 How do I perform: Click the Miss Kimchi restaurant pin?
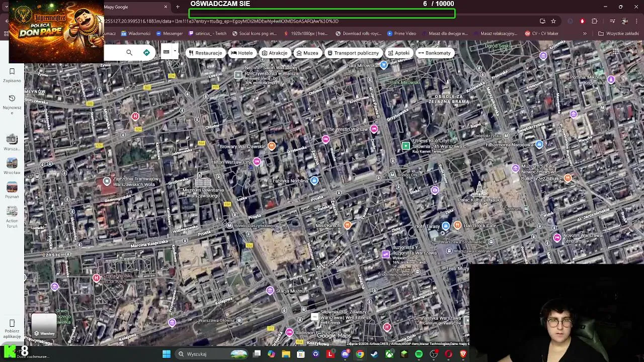[x=347, y=225]
